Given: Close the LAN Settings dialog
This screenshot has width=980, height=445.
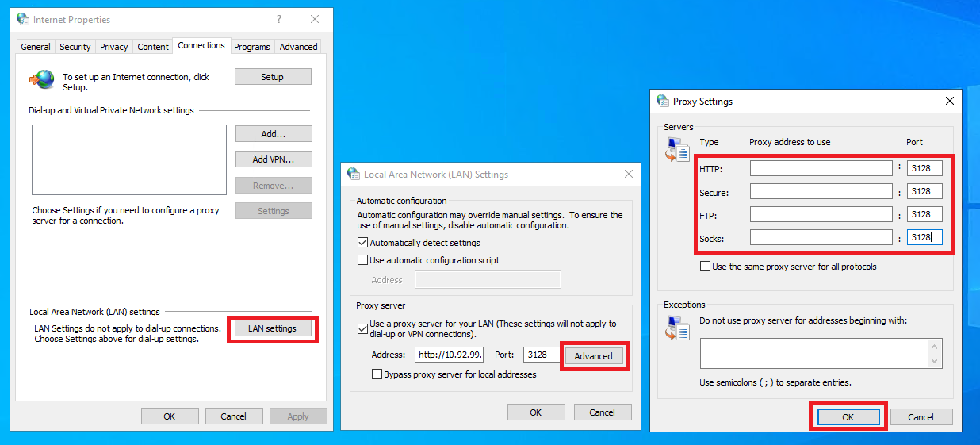Looking at the screenshot, I should pyautogui.click(x=629, y=174).
